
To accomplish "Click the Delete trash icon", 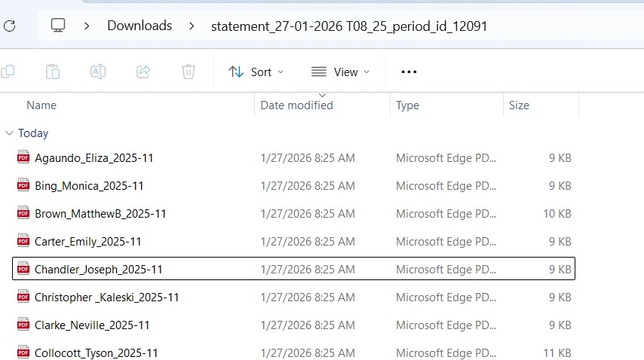I will click(x=189, y=72).
